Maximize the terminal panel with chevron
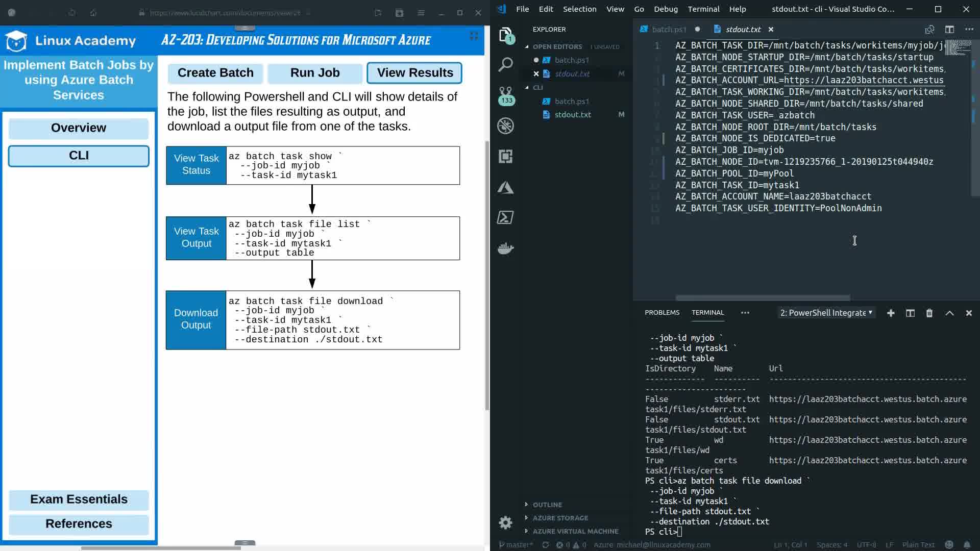The height and width of the screenshot is (551, 980). pos(949,313)
